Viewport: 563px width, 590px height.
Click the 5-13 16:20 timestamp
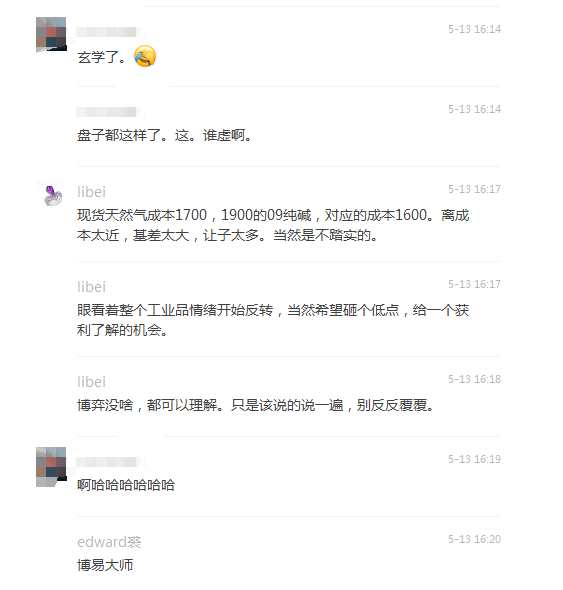[474, 539]
